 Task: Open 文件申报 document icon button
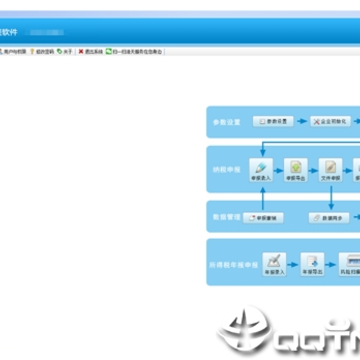330,170
